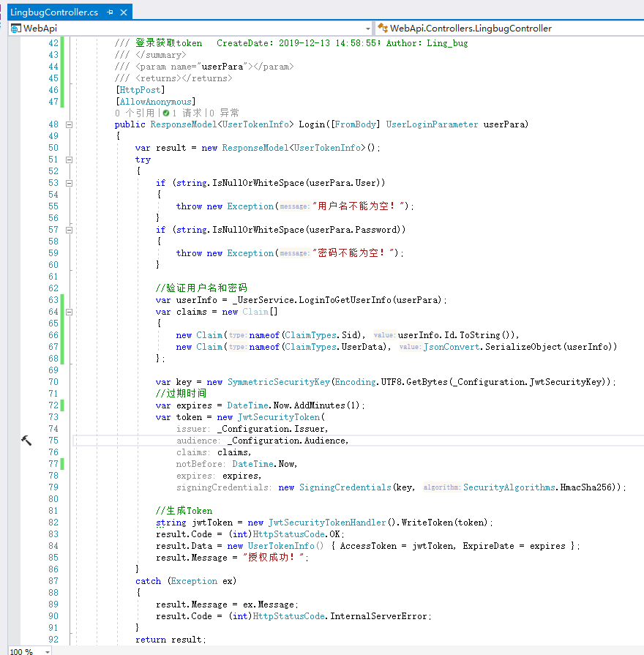The width and height of the screenshot is (644, 655).
Task: Click the AllowAnonymous attribute on line 47
Action: pyautogui.click(x=156, y=102)
